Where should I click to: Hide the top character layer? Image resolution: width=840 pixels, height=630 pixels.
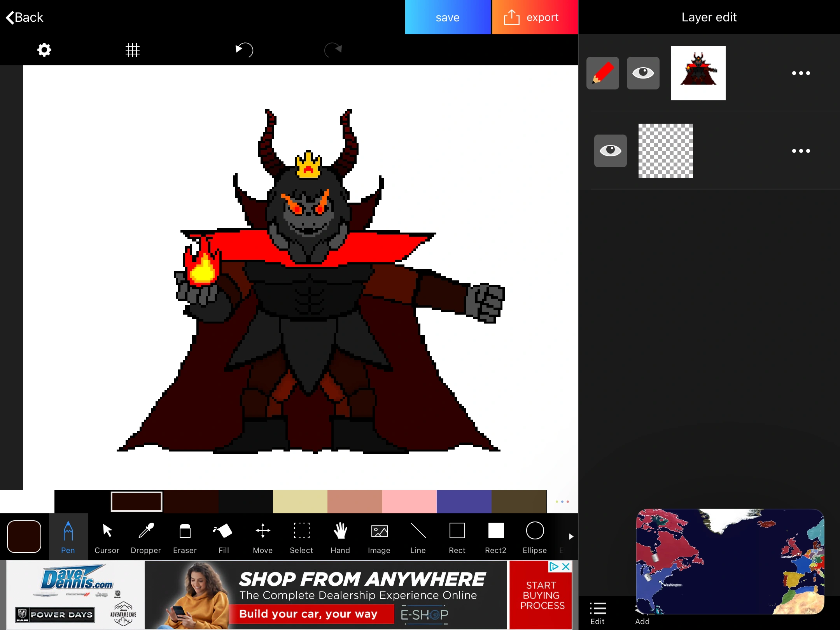point(643,73)
